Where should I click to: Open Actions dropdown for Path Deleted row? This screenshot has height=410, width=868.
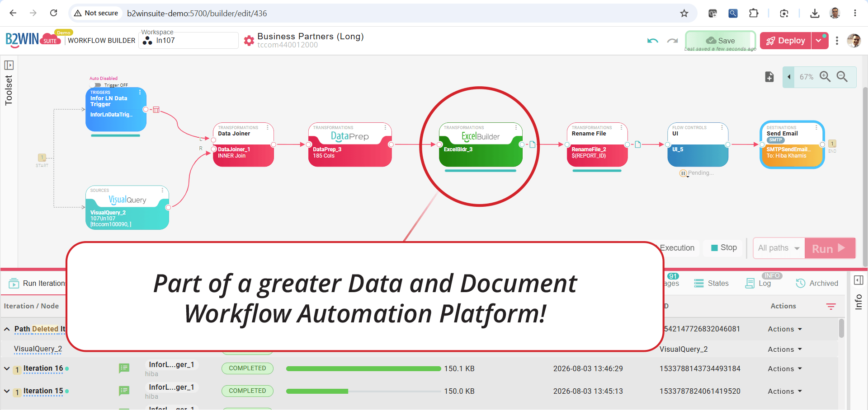coord(785,329)
